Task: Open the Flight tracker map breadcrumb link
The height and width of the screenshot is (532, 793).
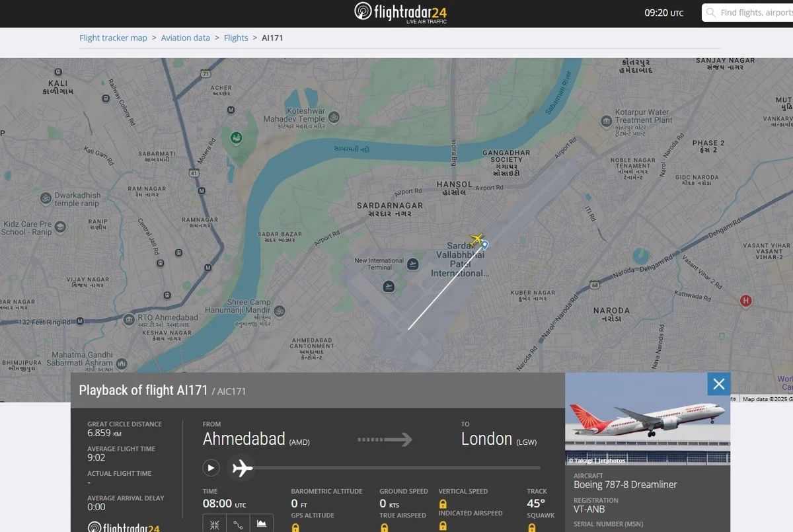Action: (x=113, y=38)
